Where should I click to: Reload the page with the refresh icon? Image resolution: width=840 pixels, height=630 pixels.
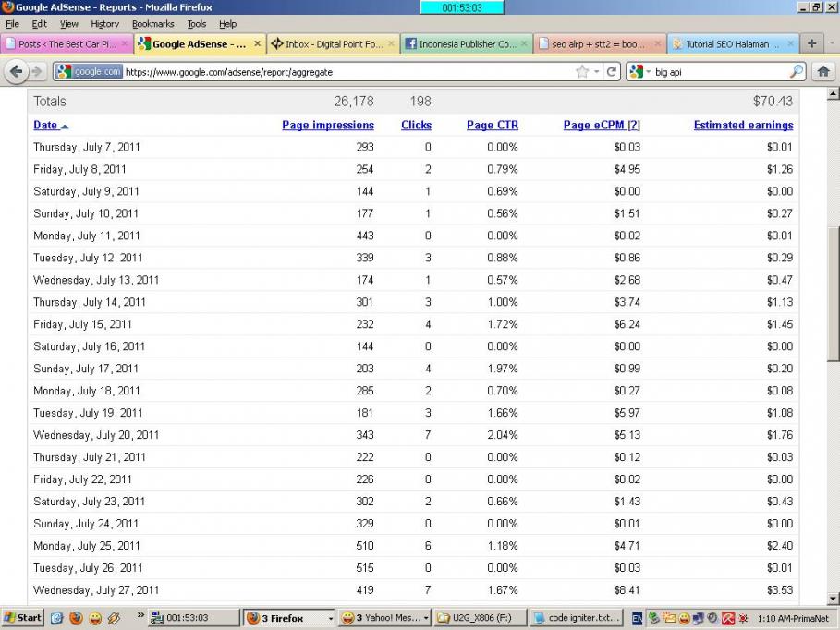612,71
